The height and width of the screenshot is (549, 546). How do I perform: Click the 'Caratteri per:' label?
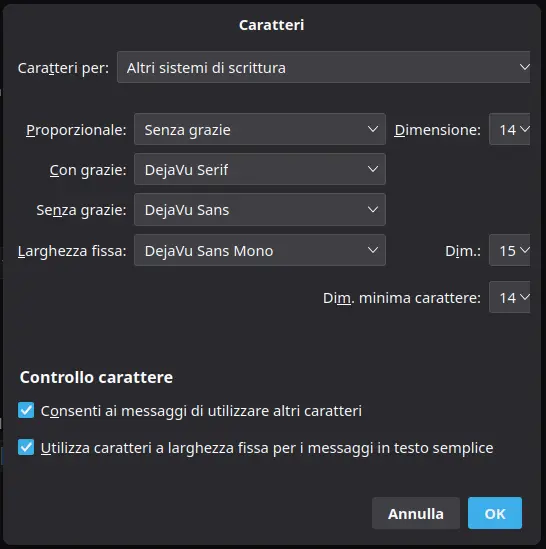[63, 68]
